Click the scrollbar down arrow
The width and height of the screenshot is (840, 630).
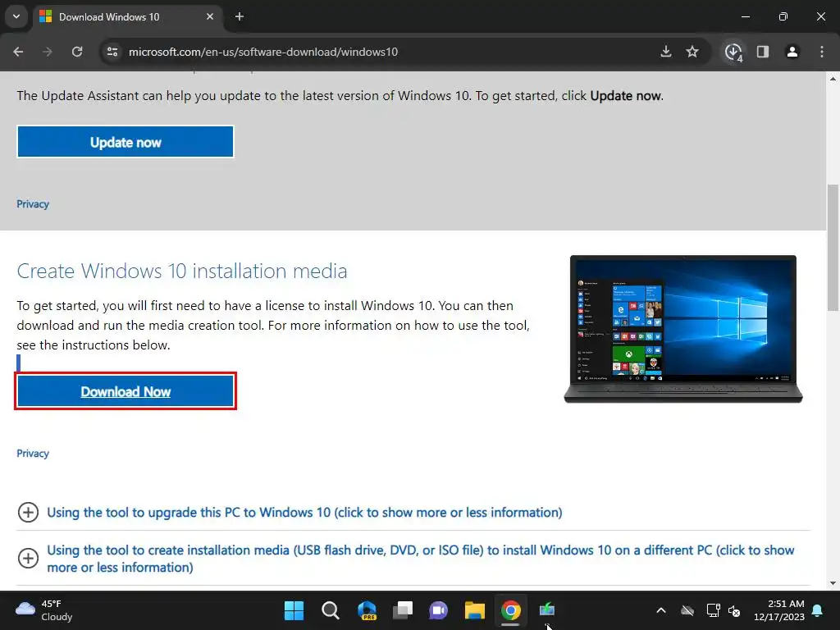click(833, 583)
